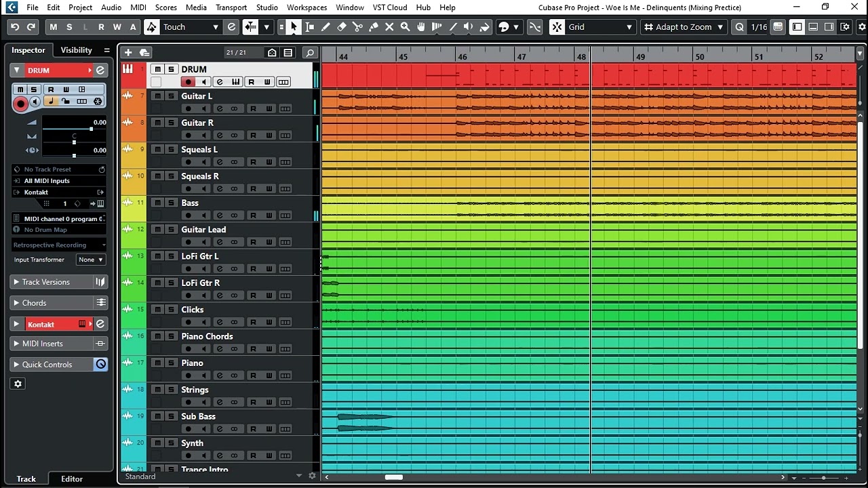Viewport: 868px width, 488px height.
Task: Select the Draw pencil tool
Action: point(325,27)
